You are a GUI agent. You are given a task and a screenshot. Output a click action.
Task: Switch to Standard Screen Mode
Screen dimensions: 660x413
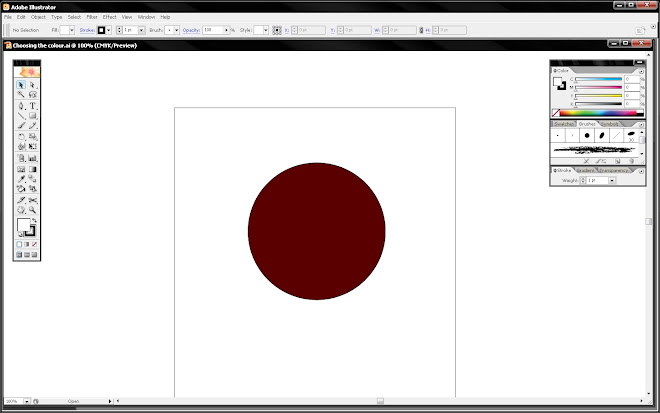tap(19, 255)
